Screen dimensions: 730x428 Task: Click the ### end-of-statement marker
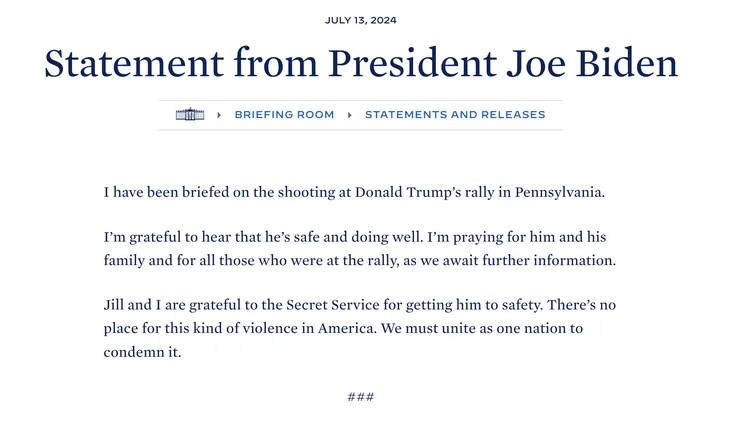(x=361, y=397)
